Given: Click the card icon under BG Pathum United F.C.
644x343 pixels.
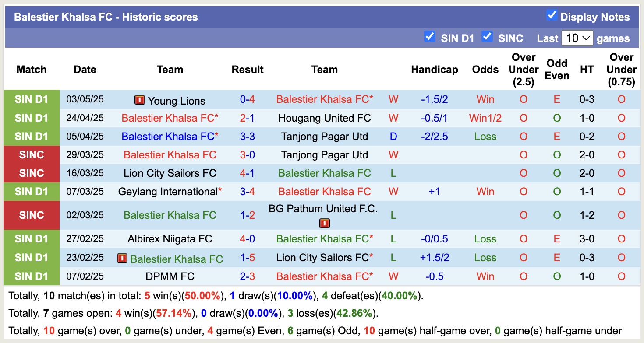Looking at the screenshot, I should click(x=325, y=223).
